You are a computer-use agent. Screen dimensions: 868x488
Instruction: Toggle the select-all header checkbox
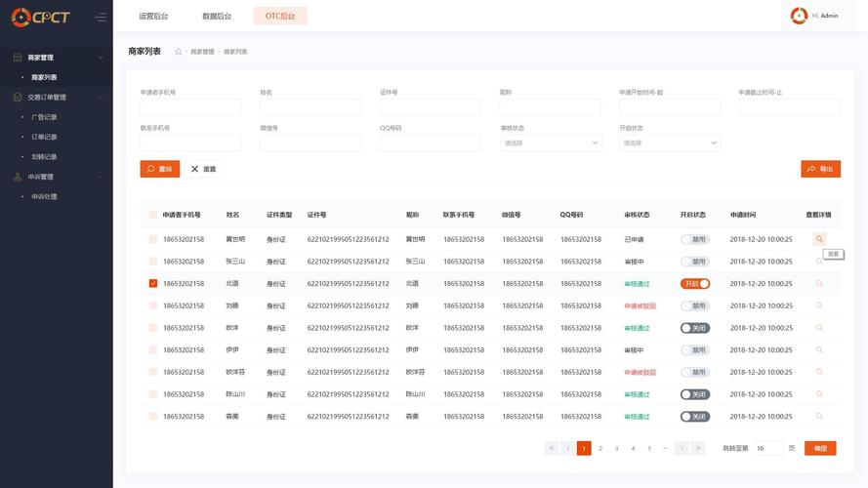coord(153,215)
